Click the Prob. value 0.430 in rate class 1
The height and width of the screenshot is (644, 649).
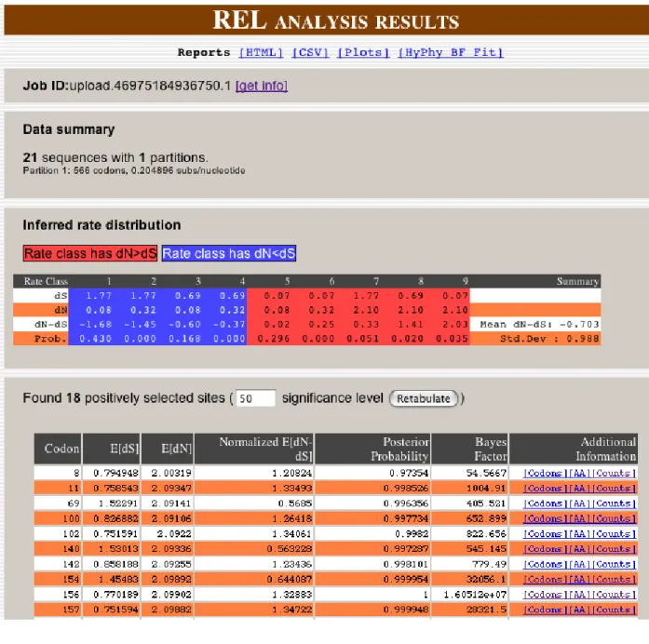click(95, 339)
